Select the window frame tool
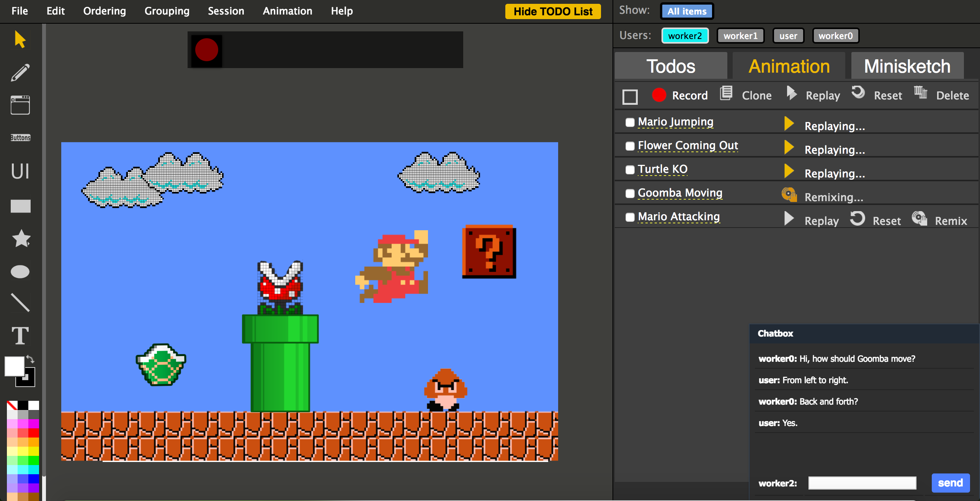The height and width of the screenshot is (501, 980). pyautogui.click(x=20, y=105)
